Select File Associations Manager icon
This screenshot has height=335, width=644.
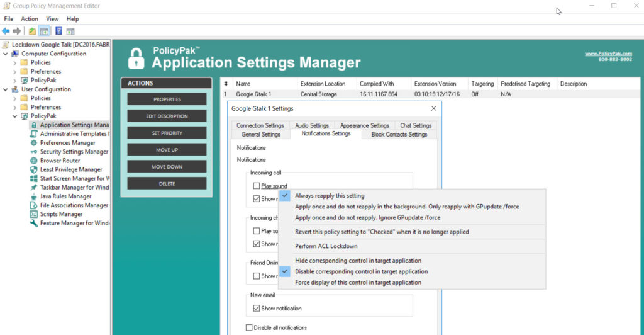(x=34, y=205)
